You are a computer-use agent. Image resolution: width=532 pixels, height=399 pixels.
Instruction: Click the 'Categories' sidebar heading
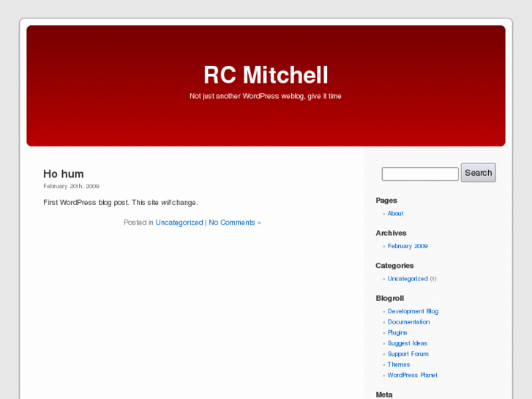click(x=394, y=266)
